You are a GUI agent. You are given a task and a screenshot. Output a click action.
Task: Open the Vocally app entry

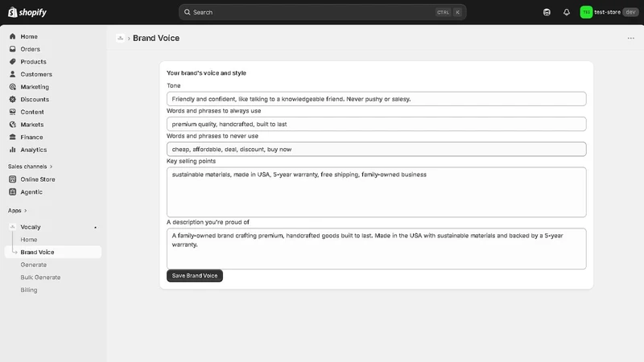point(31,227)
